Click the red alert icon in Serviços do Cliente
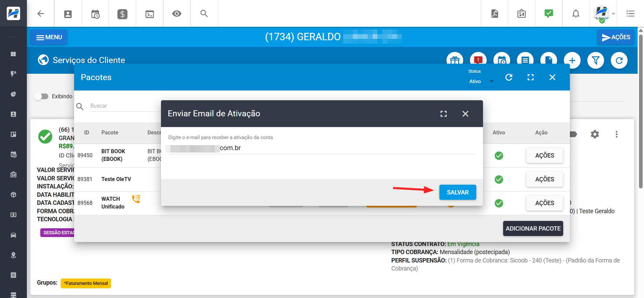644x298 pixels. coord(478,60)
